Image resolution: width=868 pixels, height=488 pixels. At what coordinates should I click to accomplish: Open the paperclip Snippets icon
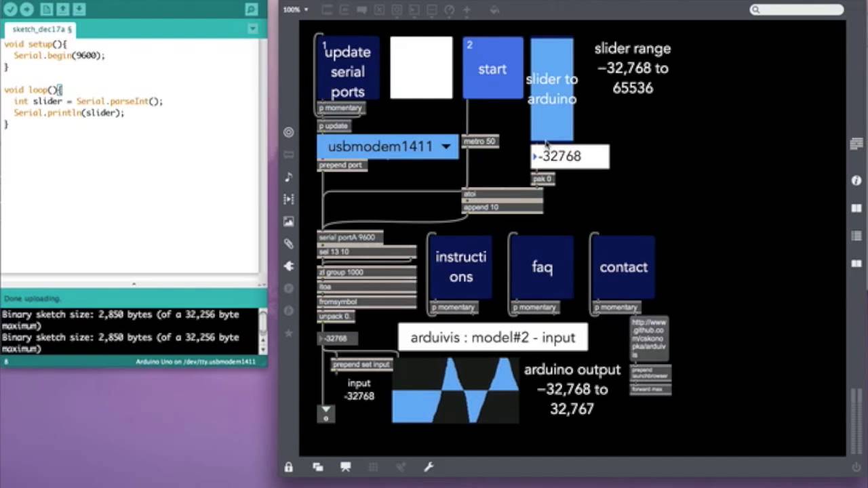coord(289,244)
